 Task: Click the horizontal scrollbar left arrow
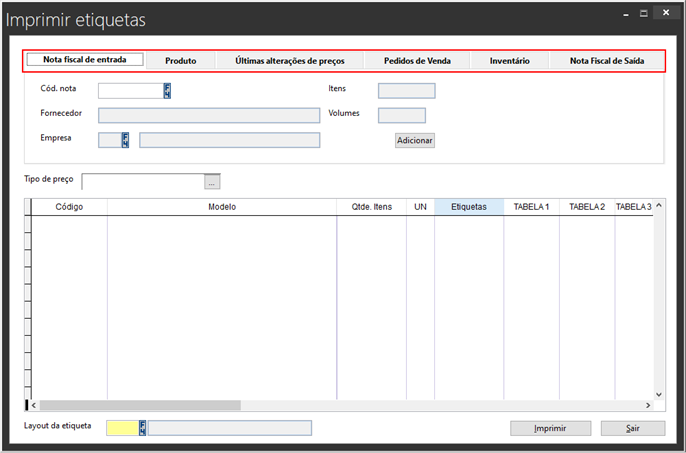click(35, 405)
